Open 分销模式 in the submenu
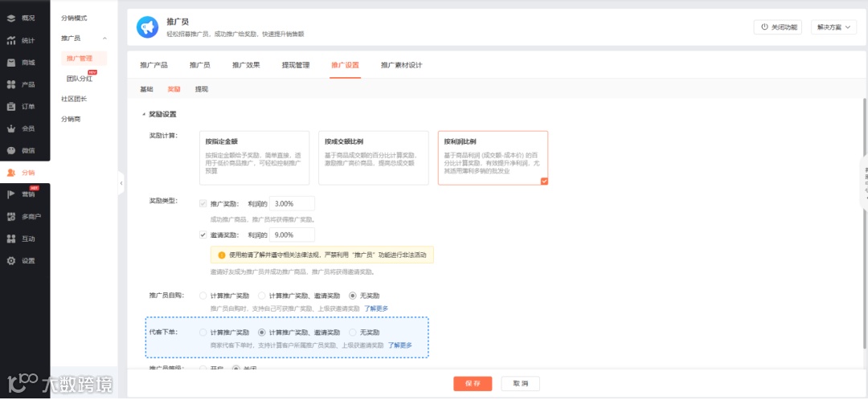 [x=74, y=18]
